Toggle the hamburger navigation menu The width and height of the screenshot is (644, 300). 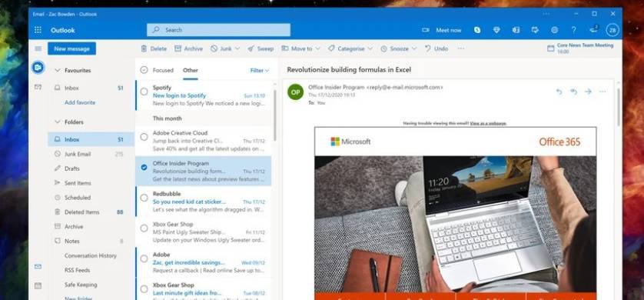point(38,48)
